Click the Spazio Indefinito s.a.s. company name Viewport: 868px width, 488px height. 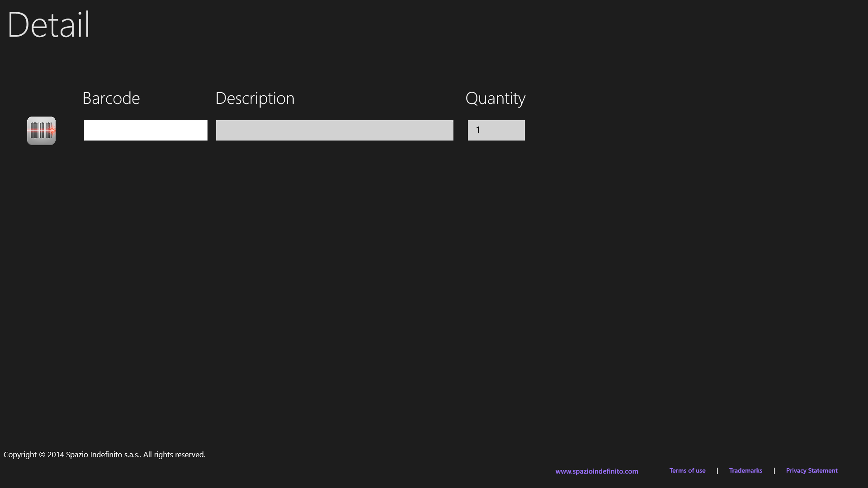pos(103,455)
